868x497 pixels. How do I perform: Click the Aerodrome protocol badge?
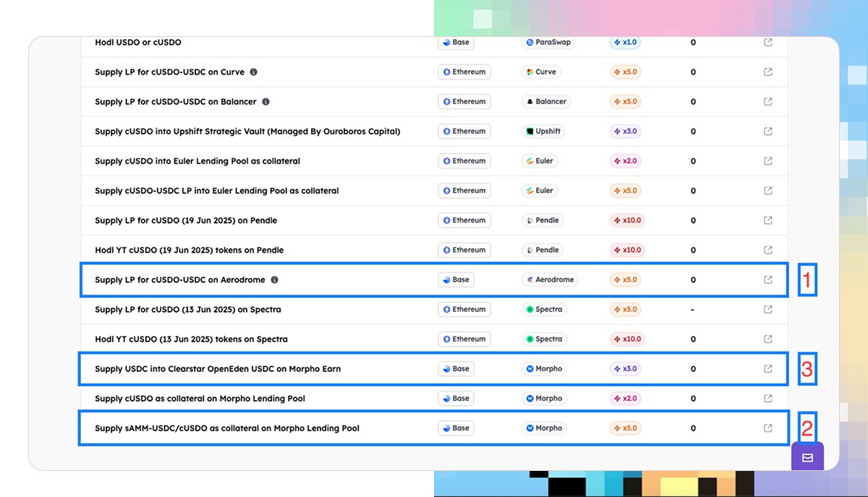pos(550,279)
